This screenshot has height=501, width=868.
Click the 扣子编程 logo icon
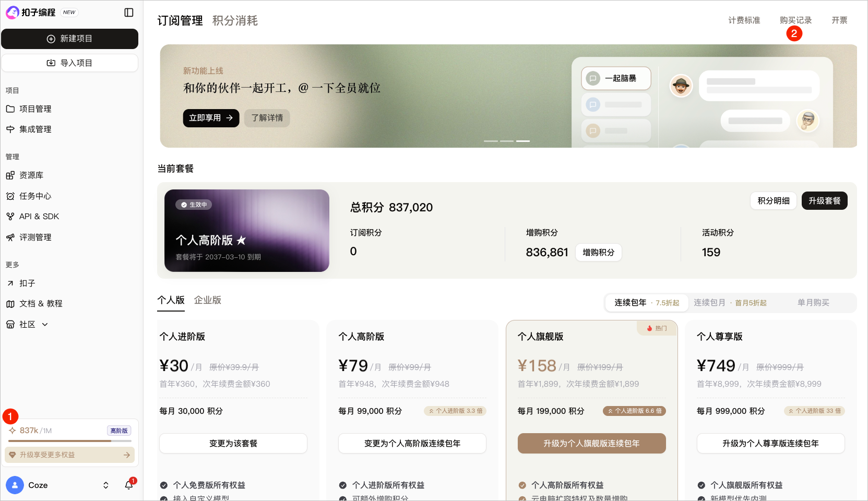[13, 13]
